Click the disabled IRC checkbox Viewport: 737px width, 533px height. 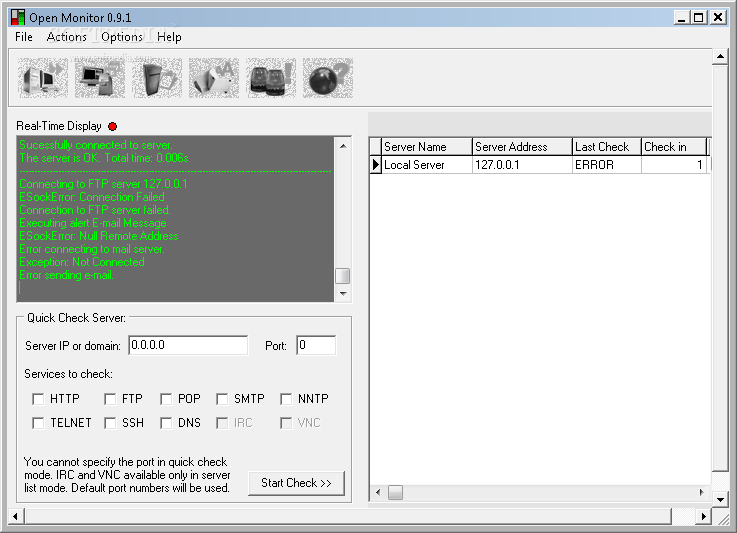pyautogui.click(x=222, y=423)
